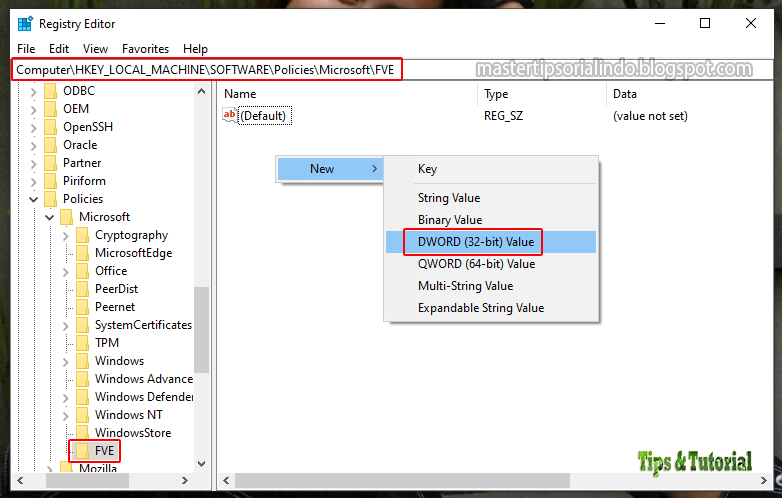The width and height of the screenshot is (782, 498).
Task: Click the tree pane horizontal scroll right arrow
Action: click(185, 481)
